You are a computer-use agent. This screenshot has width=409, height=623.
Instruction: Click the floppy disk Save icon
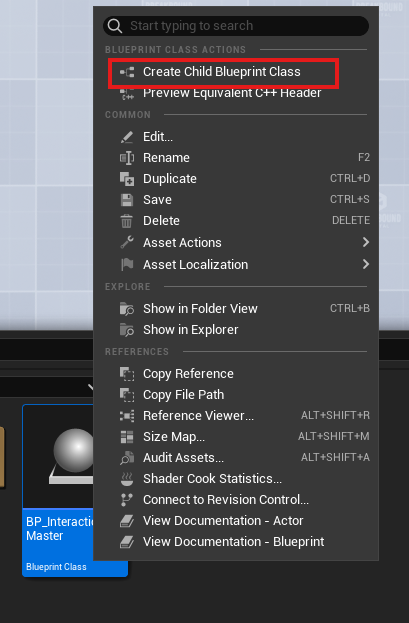coord(127,199)
